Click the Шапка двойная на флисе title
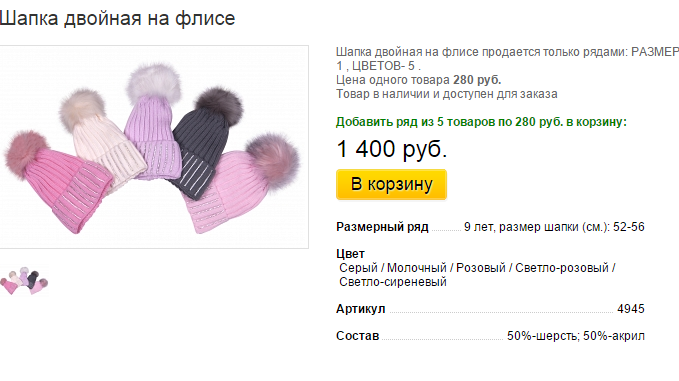This screenshot has width=679, height=381. (x=117, y=19)
